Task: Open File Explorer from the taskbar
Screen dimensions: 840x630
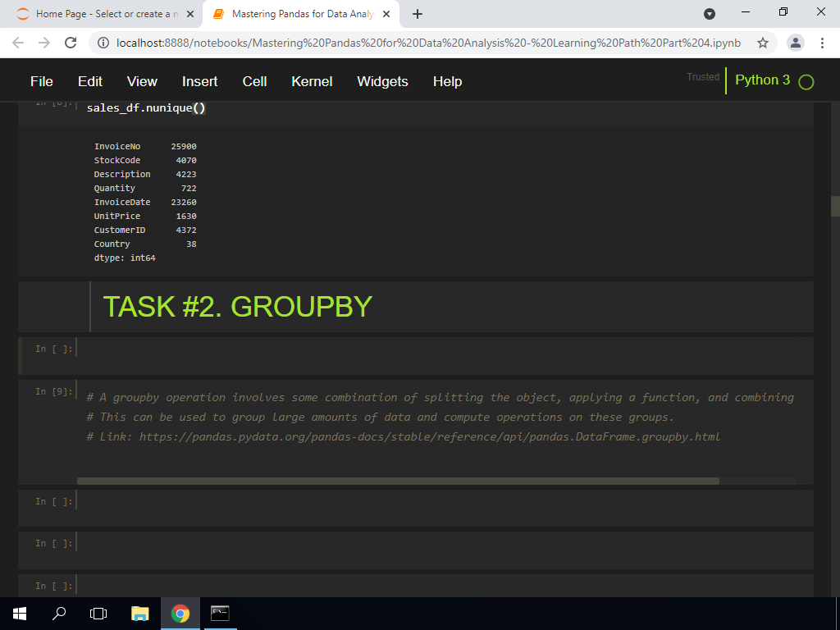Action: click(x=139, y=614)
